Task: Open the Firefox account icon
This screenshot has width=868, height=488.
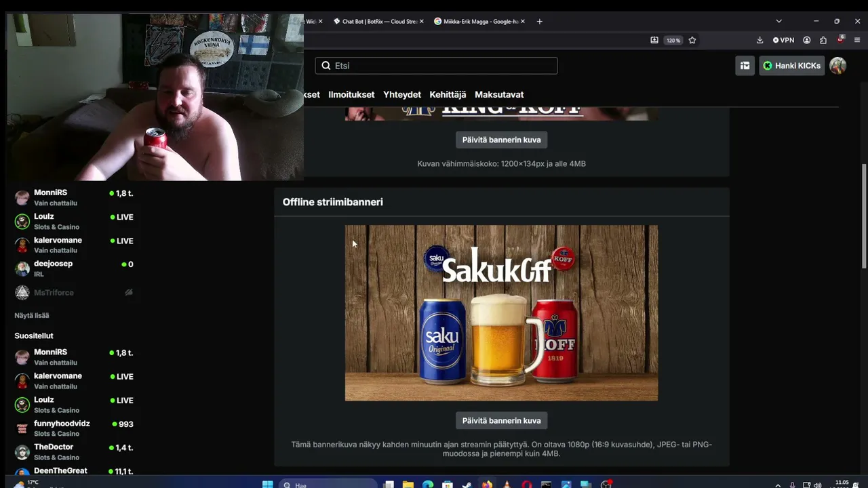Action: [x=807, y=40]
